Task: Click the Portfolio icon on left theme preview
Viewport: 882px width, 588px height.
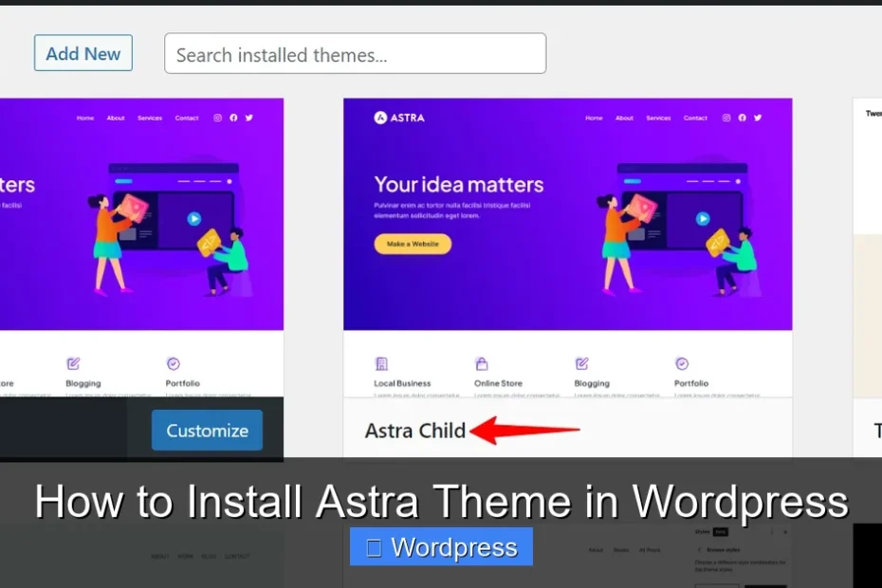Action: point(173,363)
